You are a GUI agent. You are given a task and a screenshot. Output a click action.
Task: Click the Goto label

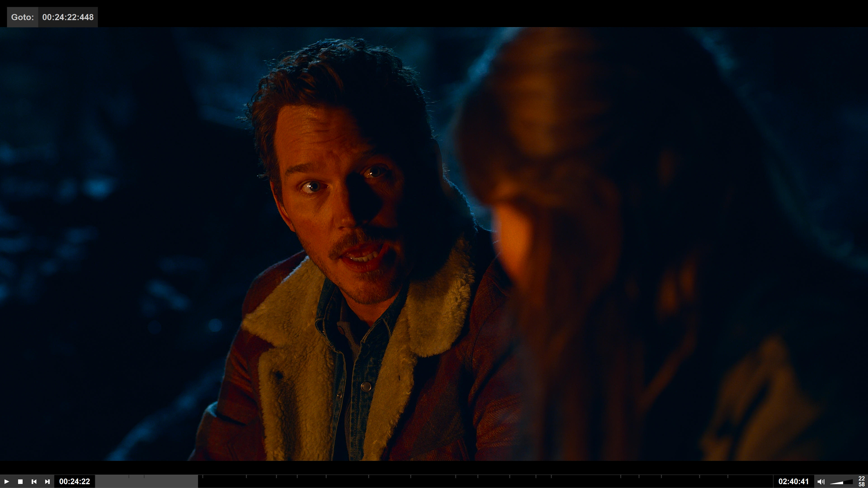(22, 17)
